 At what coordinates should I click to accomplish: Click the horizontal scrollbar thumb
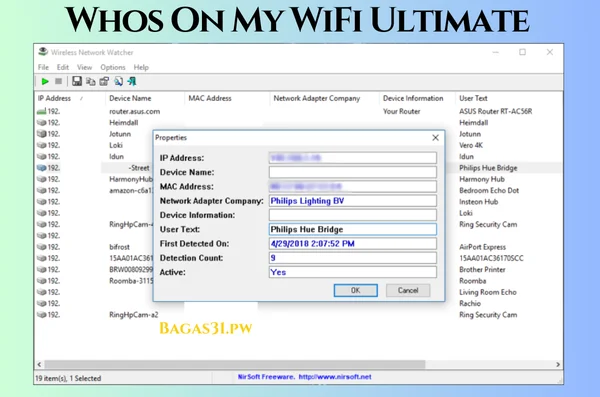coord(235,364)
